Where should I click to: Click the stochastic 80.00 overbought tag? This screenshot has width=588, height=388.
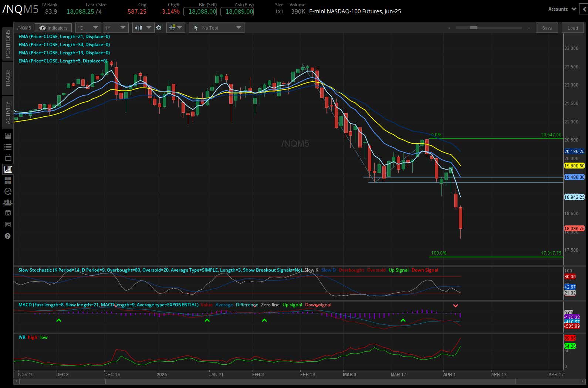pos(570,277)
